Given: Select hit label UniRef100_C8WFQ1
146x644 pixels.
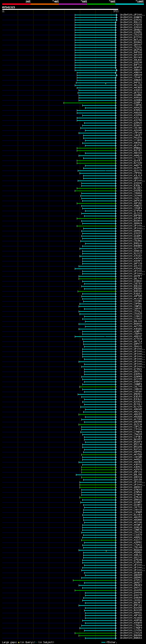Looking at the screenshot, I should pos(131,306).
